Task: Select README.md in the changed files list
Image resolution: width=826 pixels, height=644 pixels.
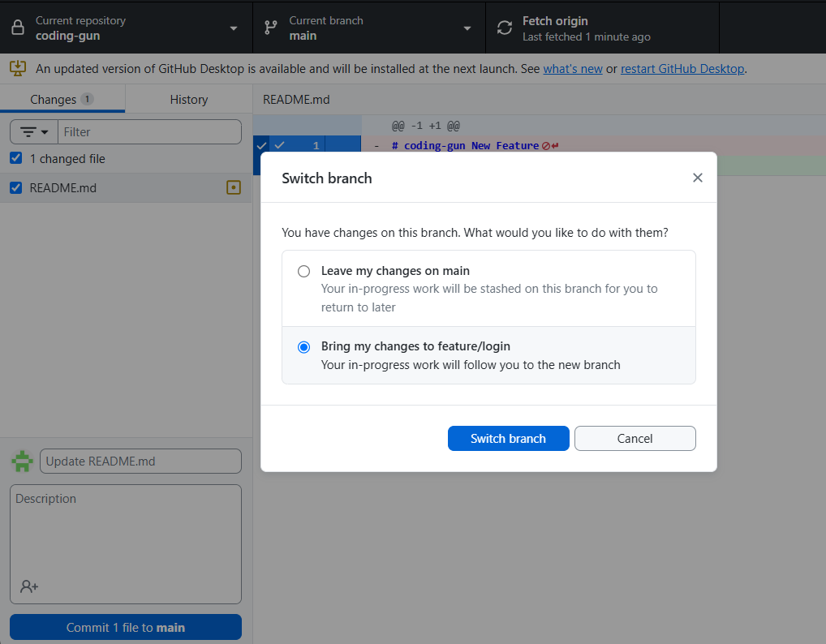Action: pos(126,188)
